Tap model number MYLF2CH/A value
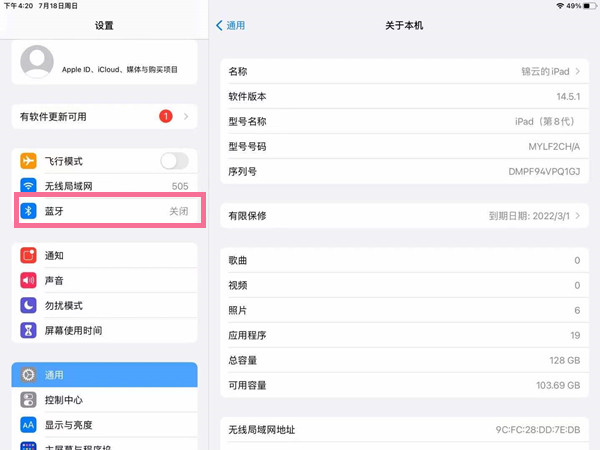This screenshot has width=600, height=450. (x=554, y=147)
